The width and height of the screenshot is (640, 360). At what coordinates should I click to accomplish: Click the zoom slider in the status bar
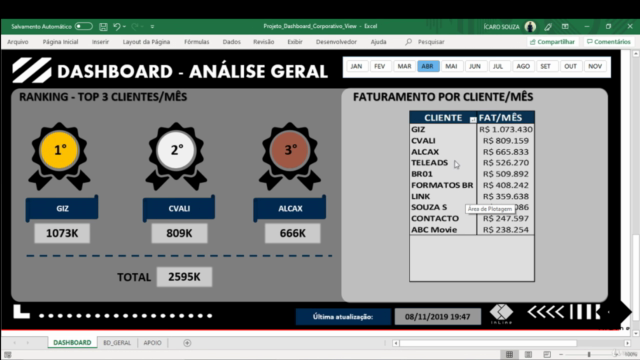(589, 354)
